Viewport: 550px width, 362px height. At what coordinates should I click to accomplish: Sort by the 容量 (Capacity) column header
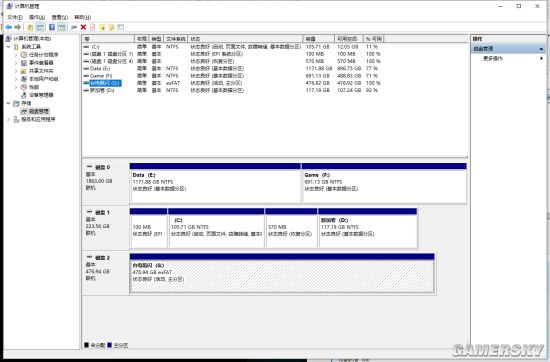point(319,39)
